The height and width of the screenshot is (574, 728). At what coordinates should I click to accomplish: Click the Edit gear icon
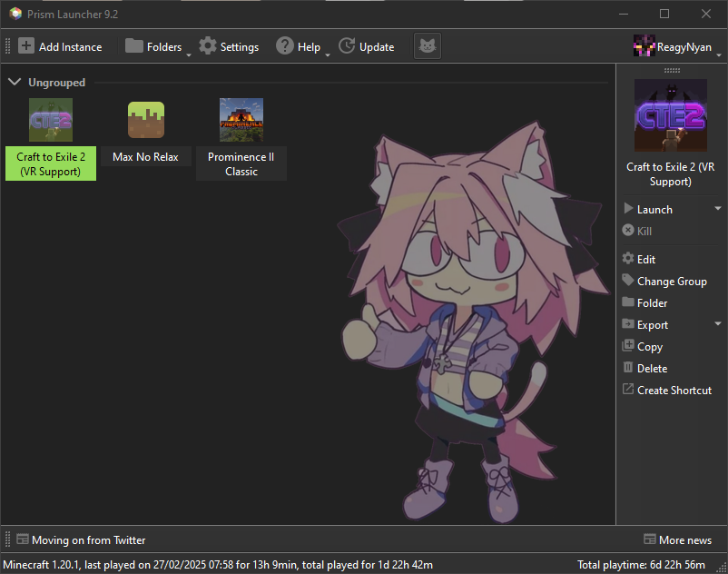(628, 259)
